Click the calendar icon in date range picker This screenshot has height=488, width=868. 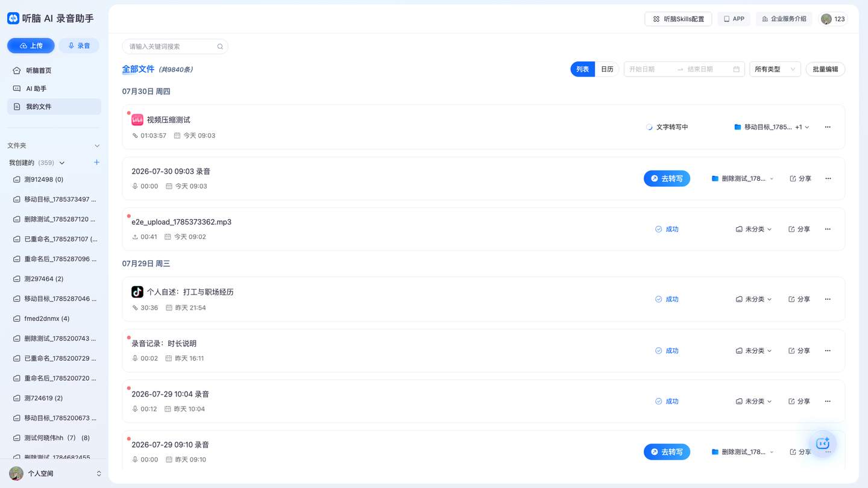click(x=736, y=69)
